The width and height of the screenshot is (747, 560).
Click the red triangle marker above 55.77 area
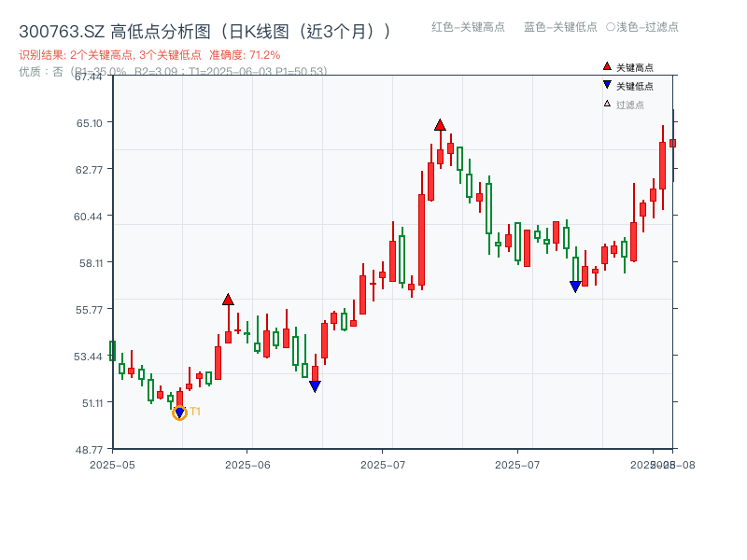pos(227,300)
